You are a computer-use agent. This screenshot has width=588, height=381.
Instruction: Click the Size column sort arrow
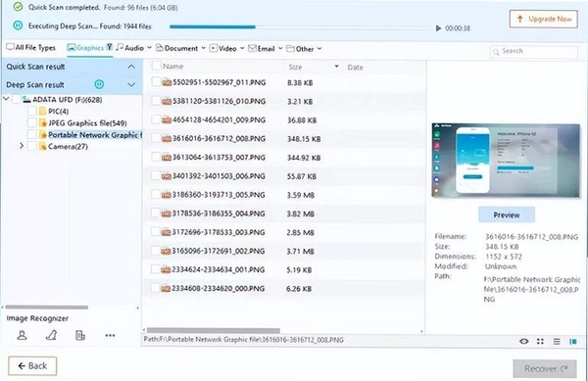coord(336,67)
